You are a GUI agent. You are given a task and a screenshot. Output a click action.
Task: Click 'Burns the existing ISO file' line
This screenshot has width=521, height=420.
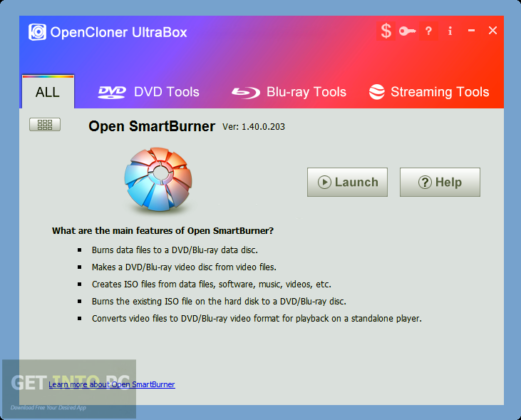[x=219, y=302]
